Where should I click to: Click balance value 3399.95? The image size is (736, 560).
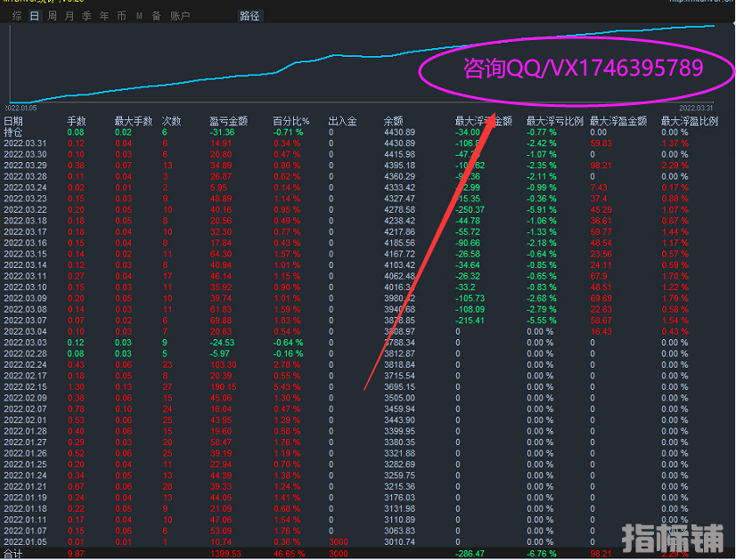tap(399, 431)
